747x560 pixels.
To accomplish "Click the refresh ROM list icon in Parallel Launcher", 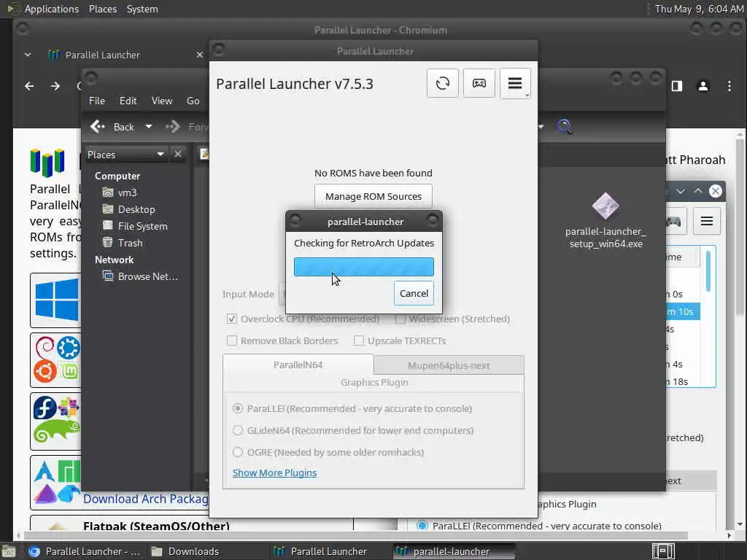I will pos(443,83).
